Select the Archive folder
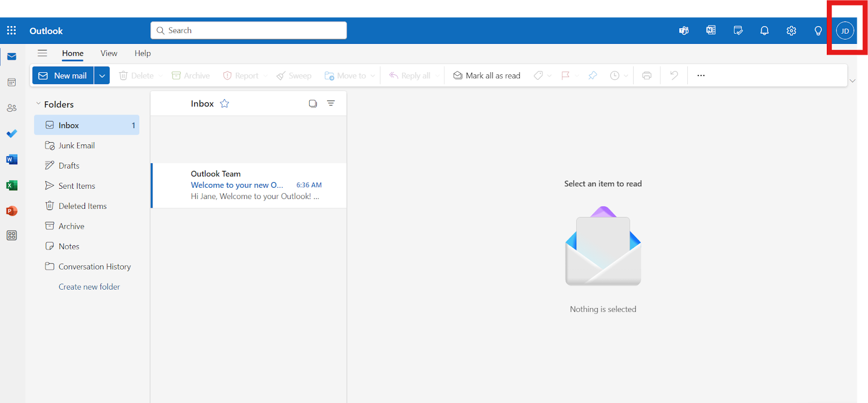868x403 pixels. tap(87, 226)
